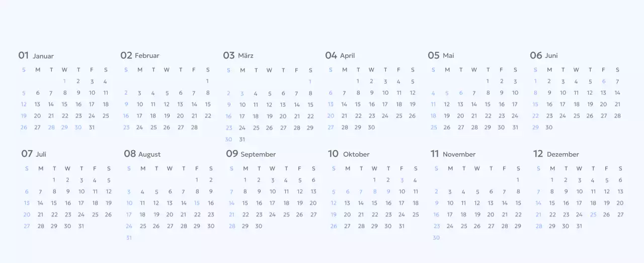644x263 pixels.
Task: Click the M weekday header under März
Action: [242, 70]
